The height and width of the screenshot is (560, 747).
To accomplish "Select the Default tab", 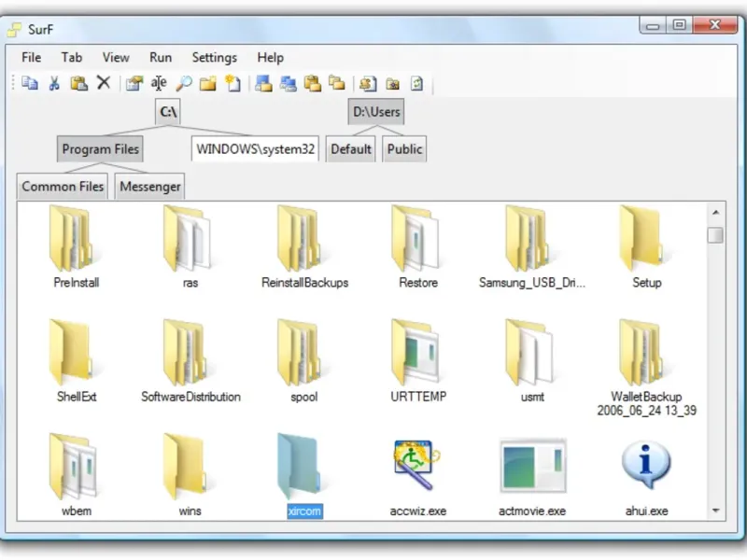I will click(x=351, y=149).
